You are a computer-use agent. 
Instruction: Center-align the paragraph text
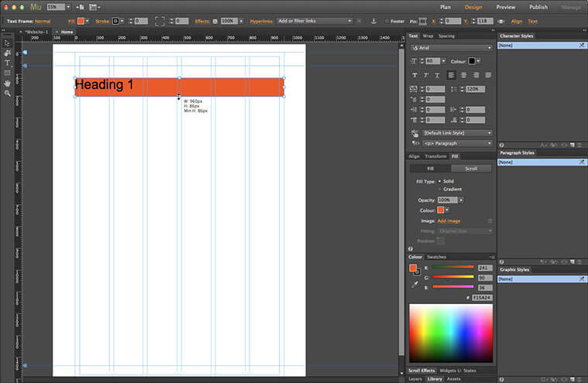pyautogui.click(x=462, y=75)
